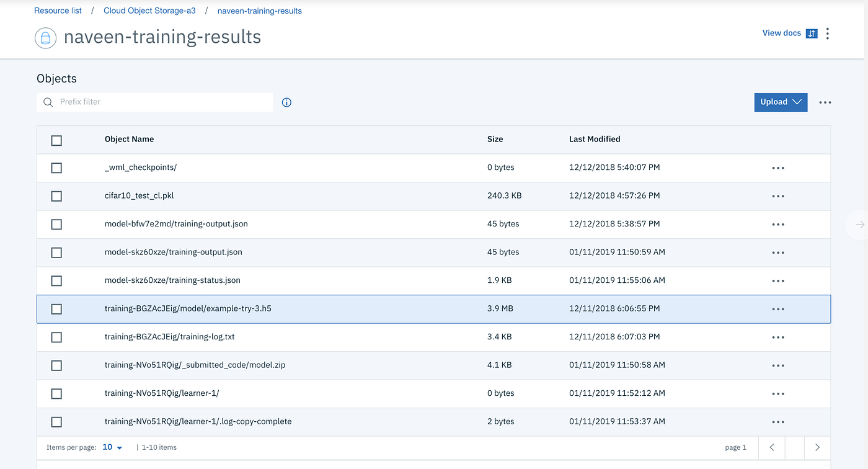Open the overflow menu for training-BGZAcJEig/training-log.txt
868x469 pixels.
tap(778, 337)
